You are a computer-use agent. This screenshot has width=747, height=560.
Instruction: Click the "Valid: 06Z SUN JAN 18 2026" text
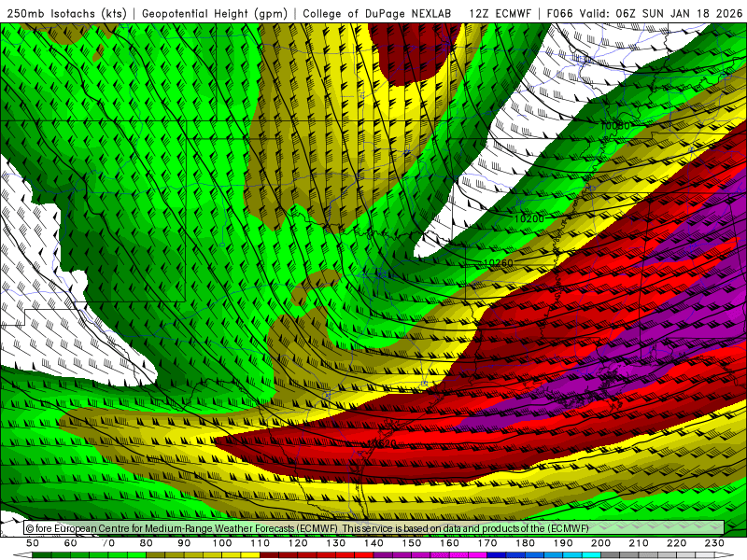[x=661, y=14]
